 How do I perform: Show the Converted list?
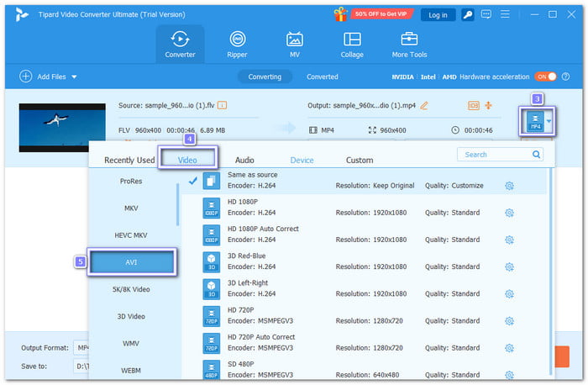[x=322, y=76]
